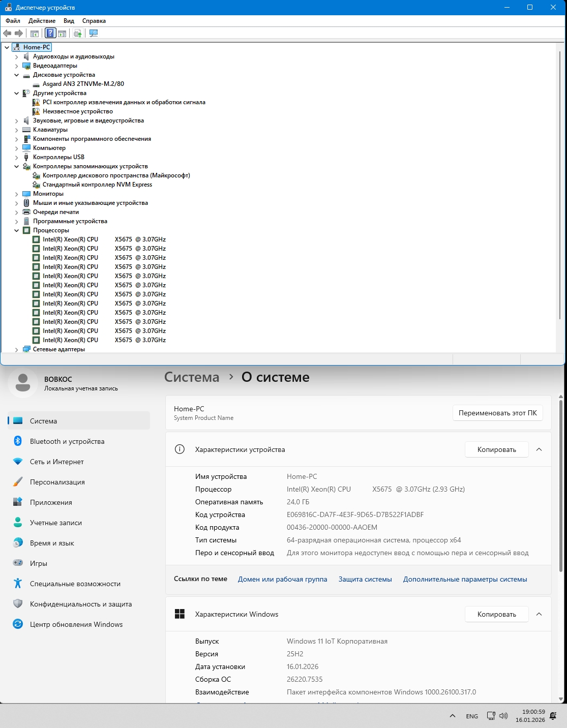Click the Конфиденциальность и защита shield icon
This screenshot has height=728, width=567.
click(18, 604)
